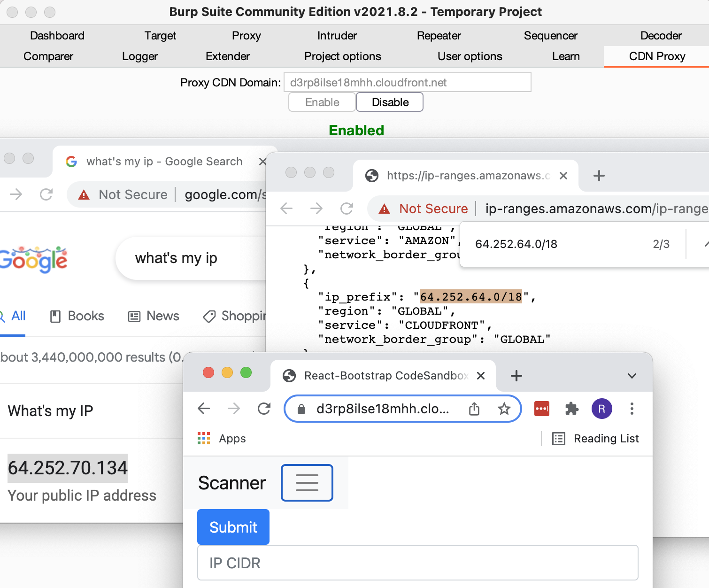This screenshot has height=588, width=709.
Task: Go back in the AWS ip-ranges window
Action: click(286, 209)
